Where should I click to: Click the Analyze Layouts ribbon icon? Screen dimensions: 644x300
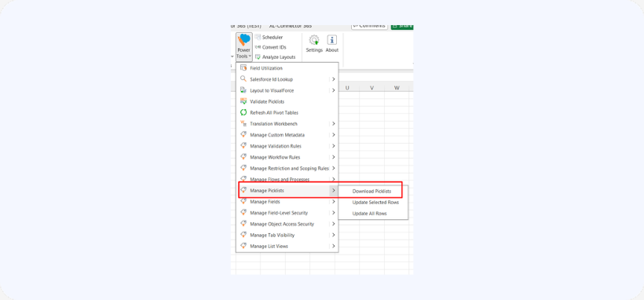pos(258,57)
